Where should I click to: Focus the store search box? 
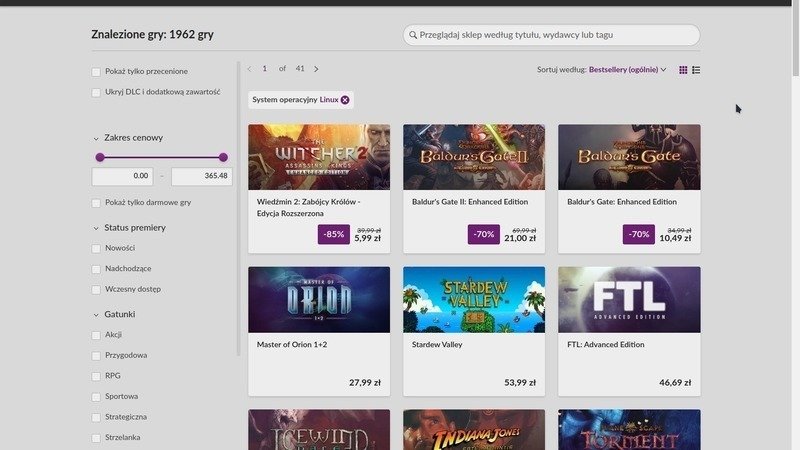[552, 35]
